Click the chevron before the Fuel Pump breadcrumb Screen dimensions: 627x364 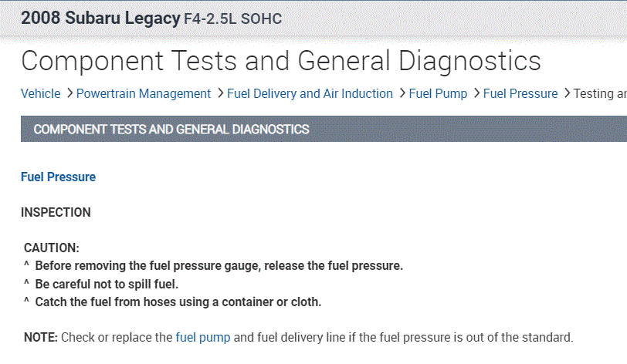click(401, 94)
